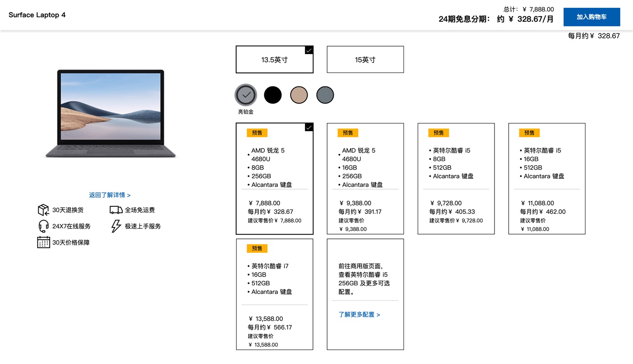The image size is (633, 364).
Task: Select the 英特尔酷睿 i7 16GB configuration card
Action: [x=274, y=294]
